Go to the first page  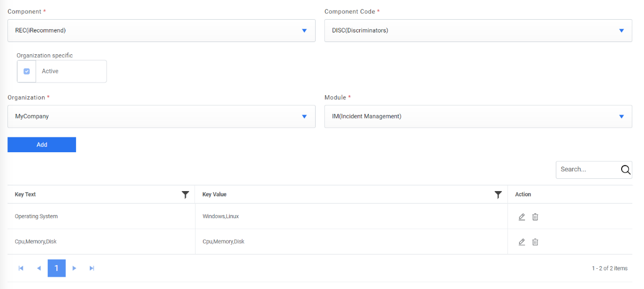[21, 268]
